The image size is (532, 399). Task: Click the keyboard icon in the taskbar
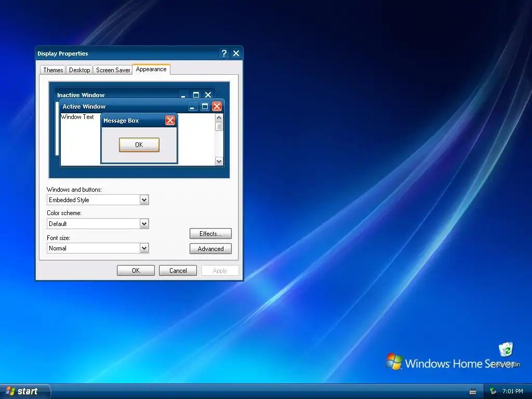point(473,392)
